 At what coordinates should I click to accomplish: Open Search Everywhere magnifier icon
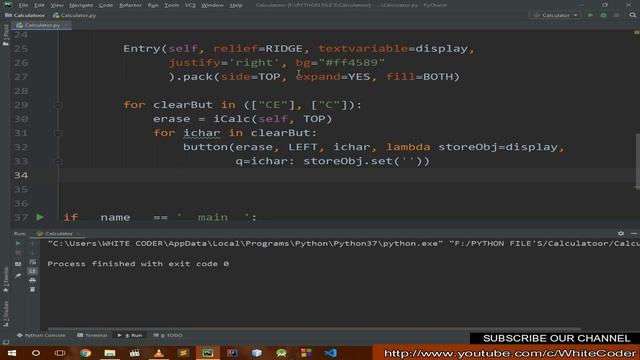point(633,15)
